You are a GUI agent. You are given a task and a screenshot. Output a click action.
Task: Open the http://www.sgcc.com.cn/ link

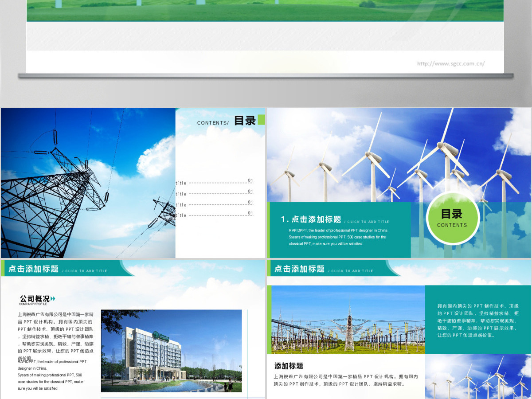[x=451, y=63]
